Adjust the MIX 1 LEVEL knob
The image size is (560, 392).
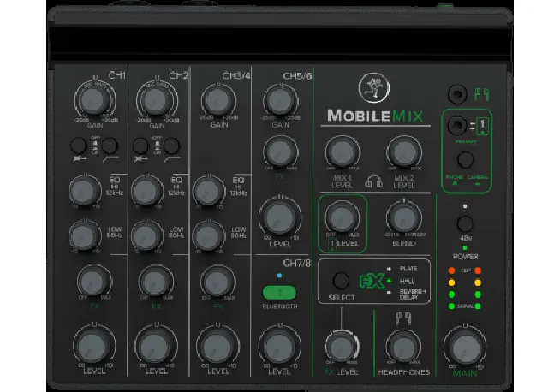(x=343, y=151)
